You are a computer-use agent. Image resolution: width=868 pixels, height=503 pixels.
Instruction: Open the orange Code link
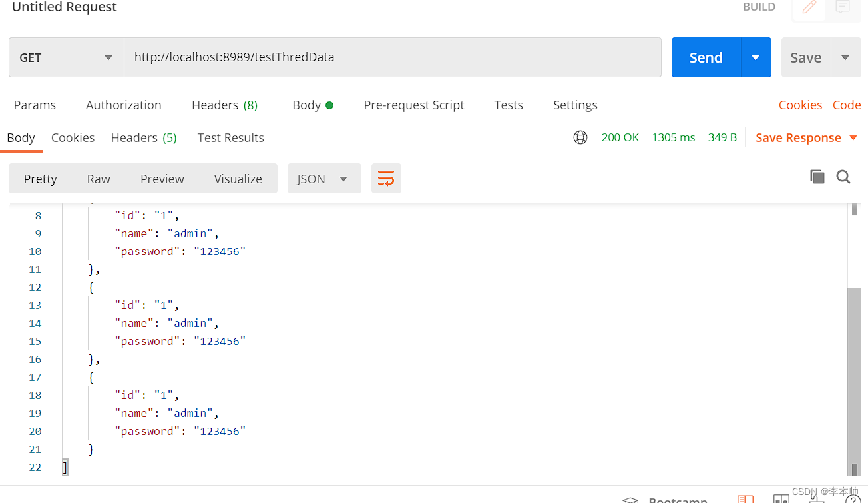(x=847, y=105)
